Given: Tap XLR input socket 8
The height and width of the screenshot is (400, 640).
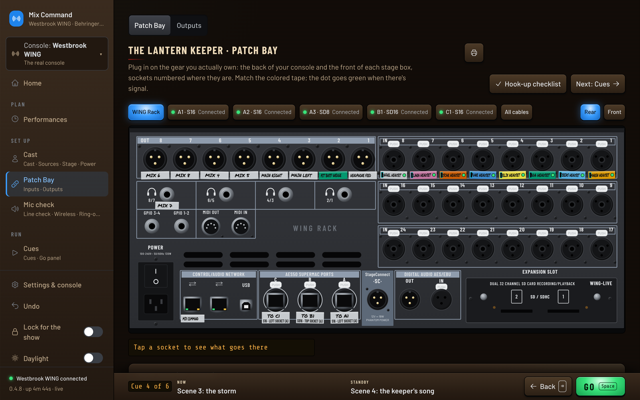Looking at the screenshot, I should click(393, 159).
